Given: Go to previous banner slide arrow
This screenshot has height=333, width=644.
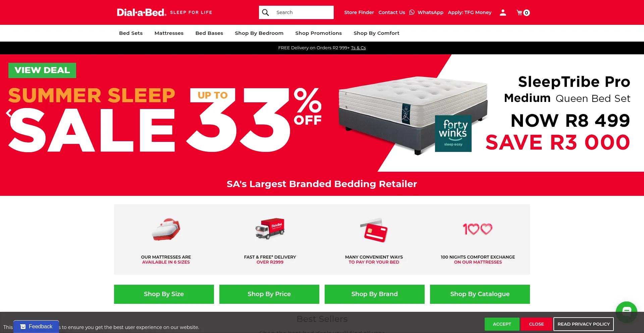Looking at the screenshot, I should coord(9,113).
